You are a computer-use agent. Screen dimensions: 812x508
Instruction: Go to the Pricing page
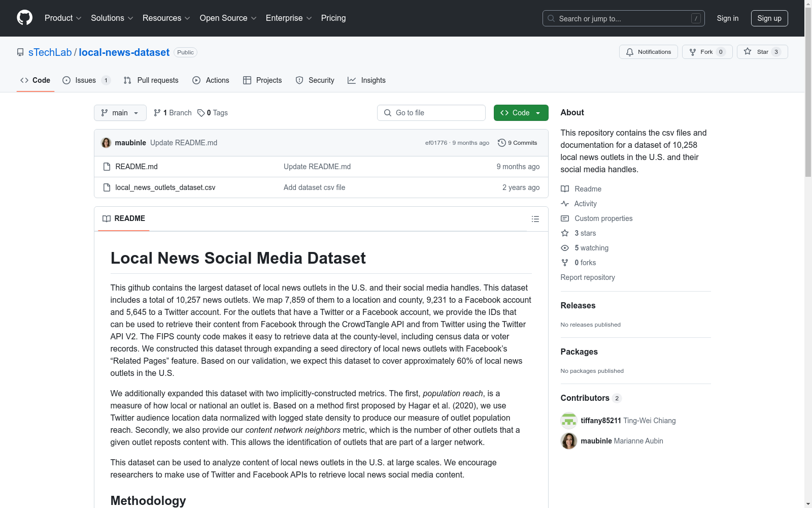(x=333, y=18)
